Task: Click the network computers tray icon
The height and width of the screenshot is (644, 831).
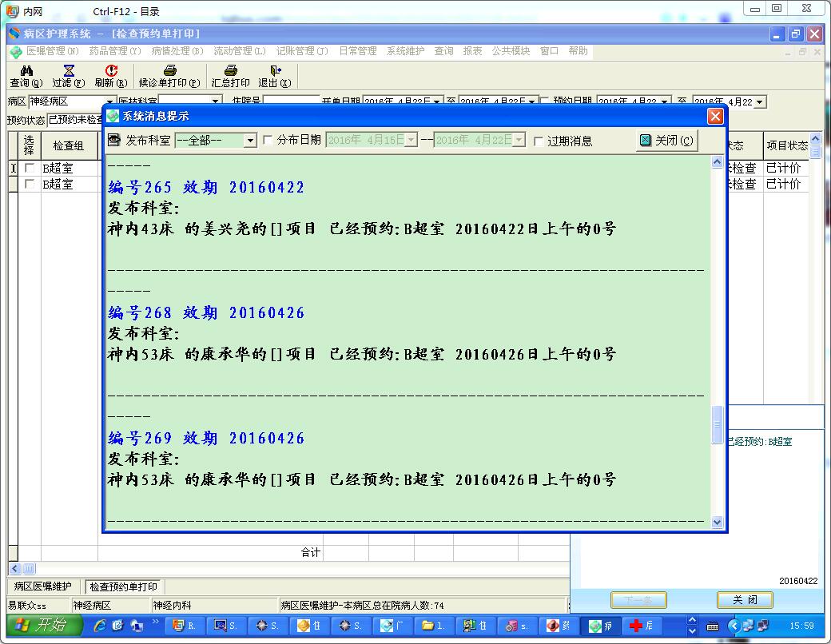Action: [x=748, y=626]
